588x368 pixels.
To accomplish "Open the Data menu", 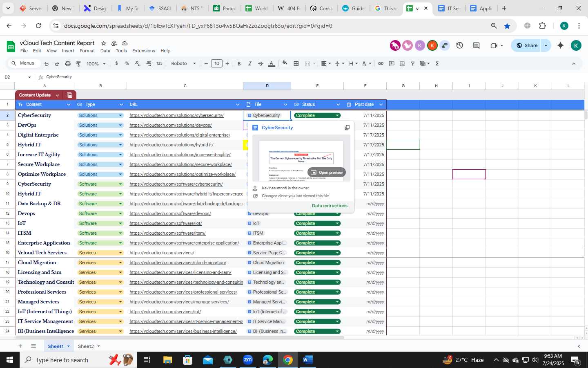I will (x=105, y=51).
